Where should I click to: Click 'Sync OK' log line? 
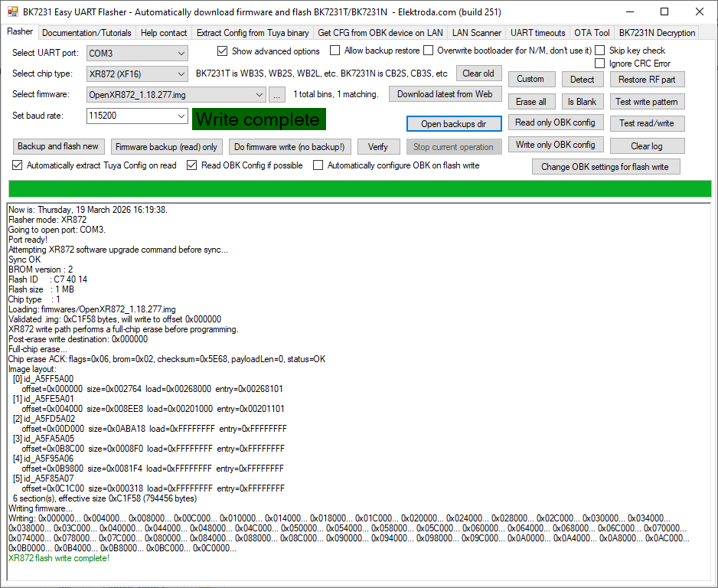click(x=24, y=260)
